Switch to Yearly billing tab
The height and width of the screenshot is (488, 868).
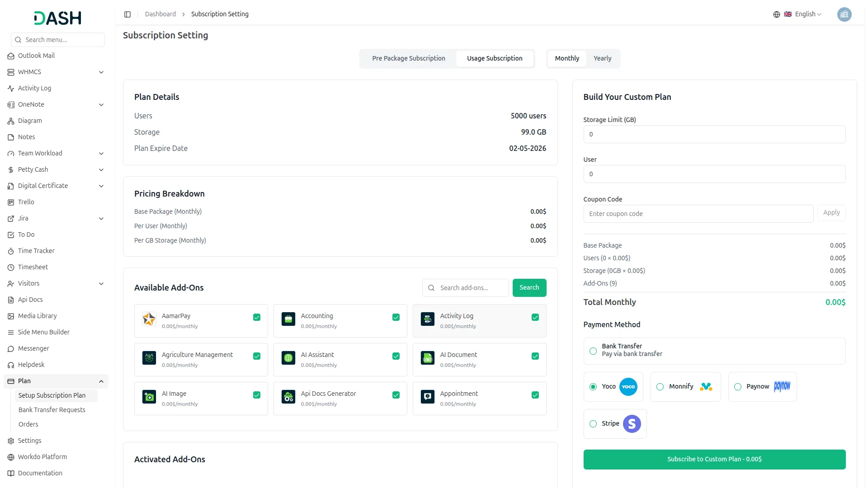[x=602, y=59]
